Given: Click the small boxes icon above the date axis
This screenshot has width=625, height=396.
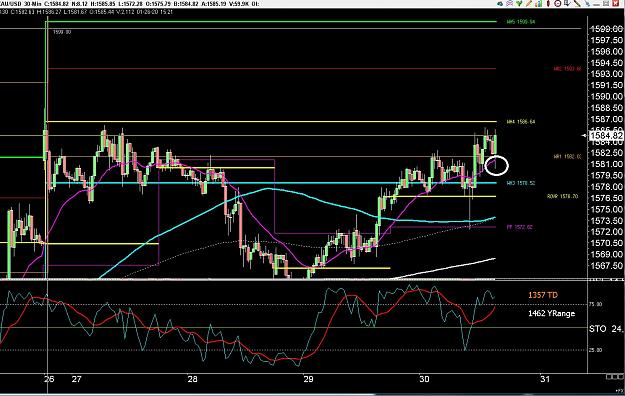Looking at the screenshot, I should [614, 377].
